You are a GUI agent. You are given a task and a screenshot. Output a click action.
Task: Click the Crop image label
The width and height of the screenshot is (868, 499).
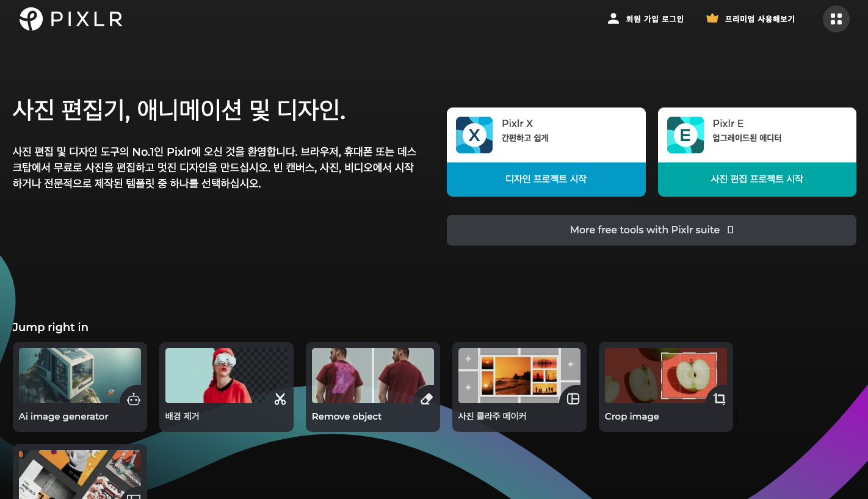click(632, 417)
